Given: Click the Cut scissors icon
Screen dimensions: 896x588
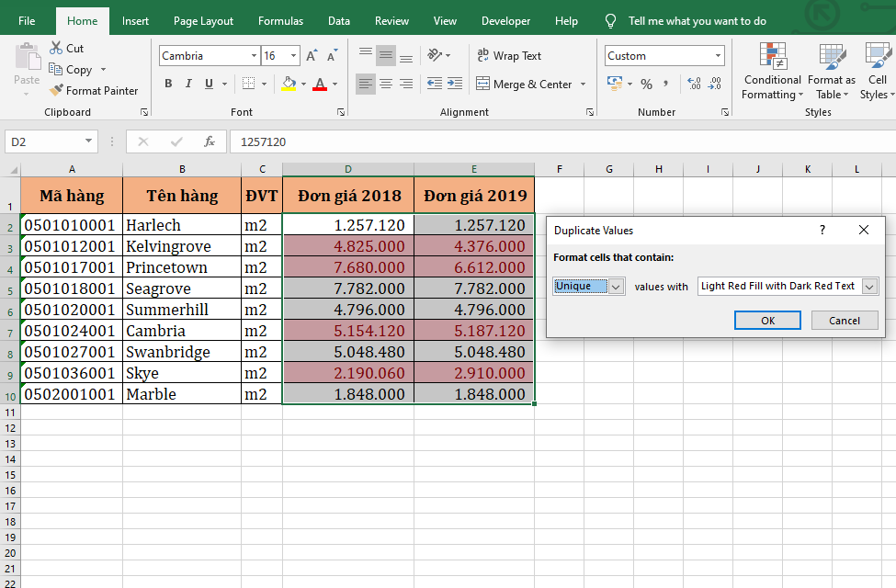Looking at the screenshot, I should 56,48.
